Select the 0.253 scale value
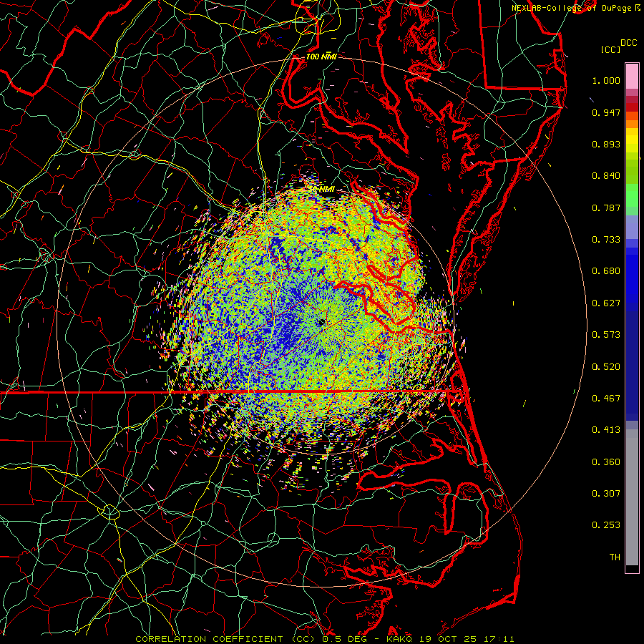Image resolution: width=644 pixels, height=644 pixels. pyautogui.click(x=606, y=525)
